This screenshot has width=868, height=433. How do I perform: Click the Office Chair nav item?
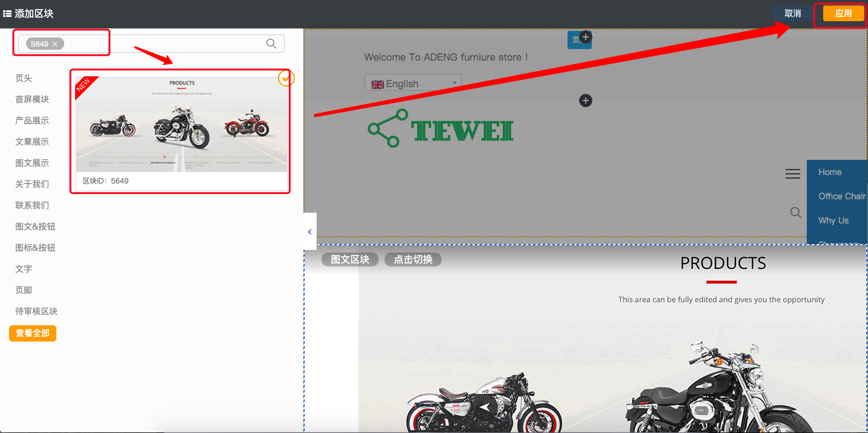point(841,196)
